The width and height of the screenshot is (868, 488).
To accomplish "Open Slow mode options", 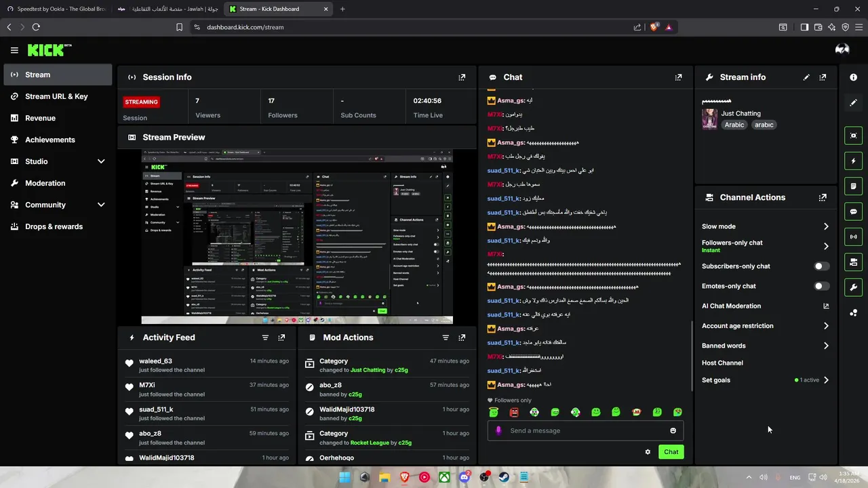I will click(x=766, y=226).
